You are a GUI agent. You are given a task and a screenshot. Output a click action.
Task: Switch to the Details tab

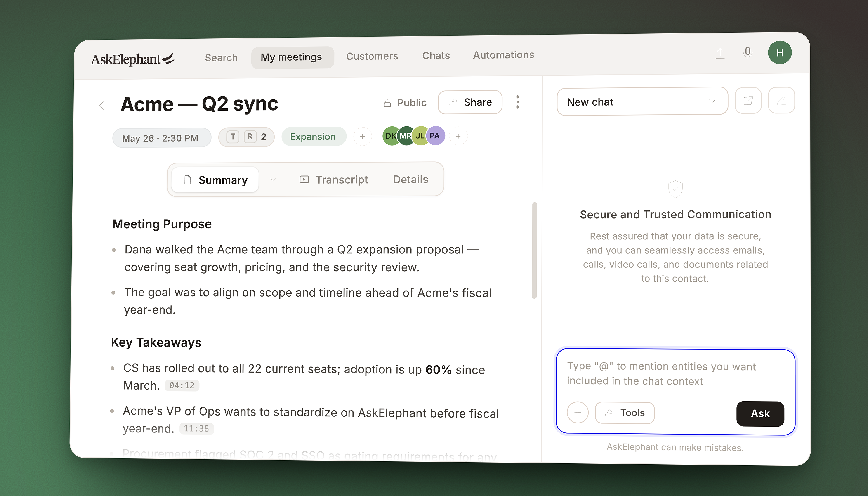(x=410, y=180)
